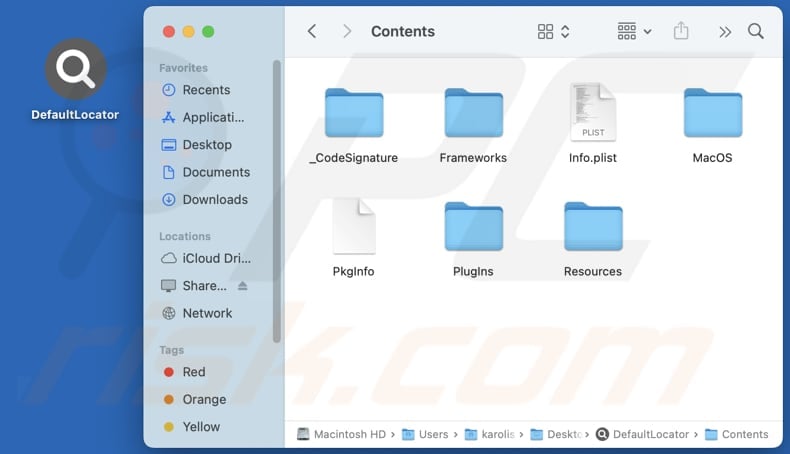Minimize the window with the yellow button
Screen dimensions: 790x454
(x=188, y=32)
